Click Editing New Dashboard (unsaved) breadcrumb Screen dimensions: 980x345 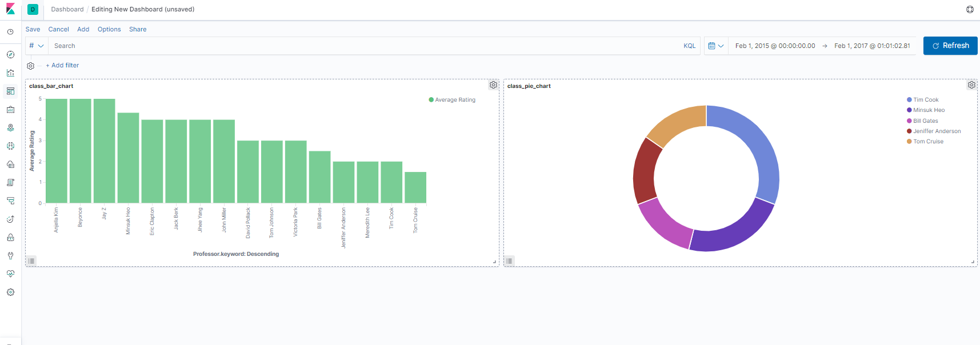pyautogui.click(x=143, y=9)
